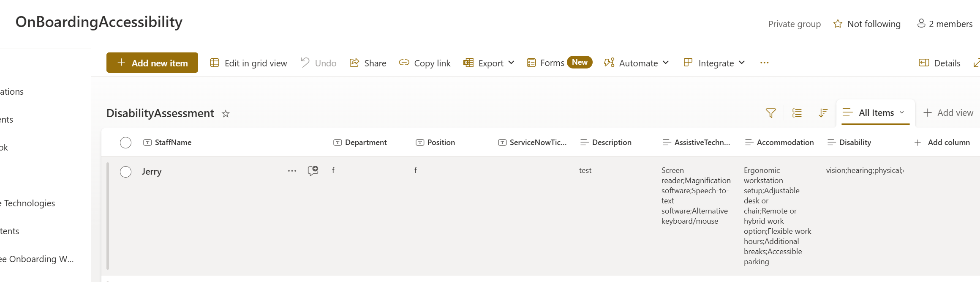Open the toolbar more options ellipsis
This screenshot has height=282, width=980.
point(764,63)
